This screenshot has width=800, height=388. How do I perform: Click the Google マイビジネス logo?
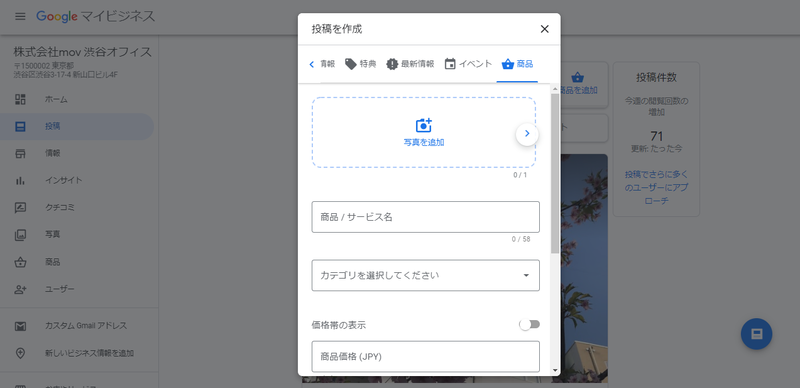(x=95, y=16)
